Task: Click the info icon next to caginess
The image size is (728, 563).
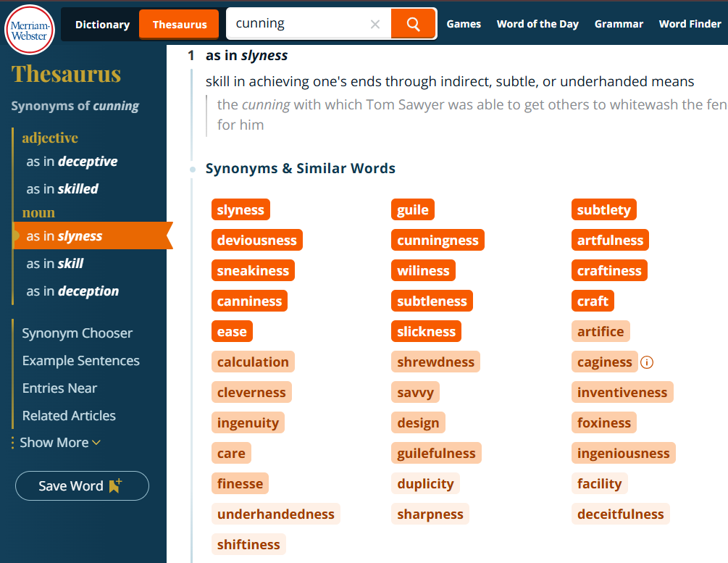Action: [647, 362]
